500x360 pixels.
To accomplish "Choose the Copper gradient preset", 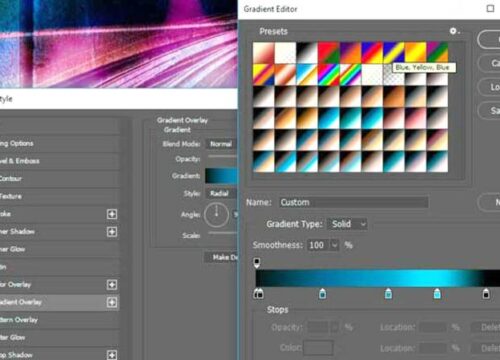I will tap(285, 74).
